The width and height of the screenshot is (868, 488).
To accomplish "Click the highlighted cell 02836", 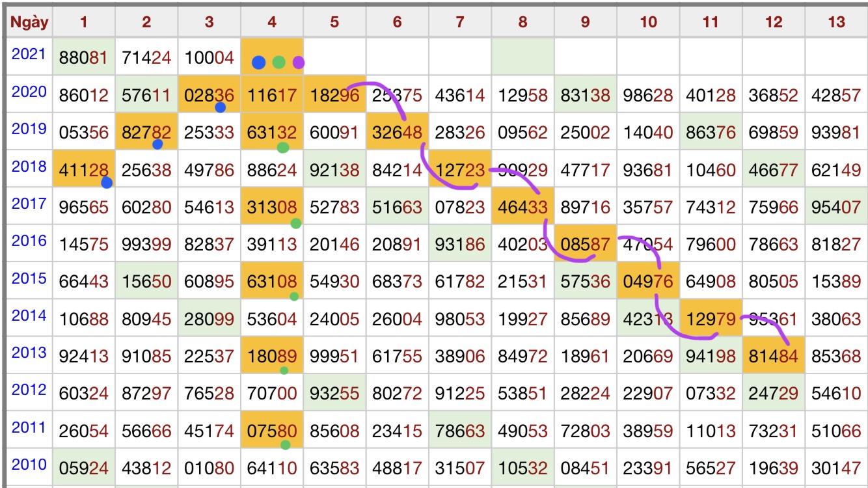I will (209, 95).
